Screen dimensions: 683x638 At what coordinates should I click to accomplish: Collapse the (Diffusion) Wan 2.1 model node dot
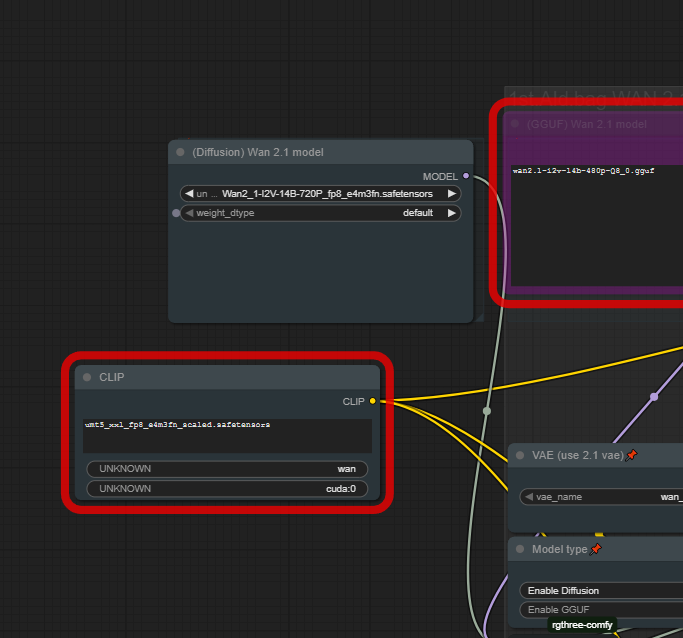tap(180, 152)
